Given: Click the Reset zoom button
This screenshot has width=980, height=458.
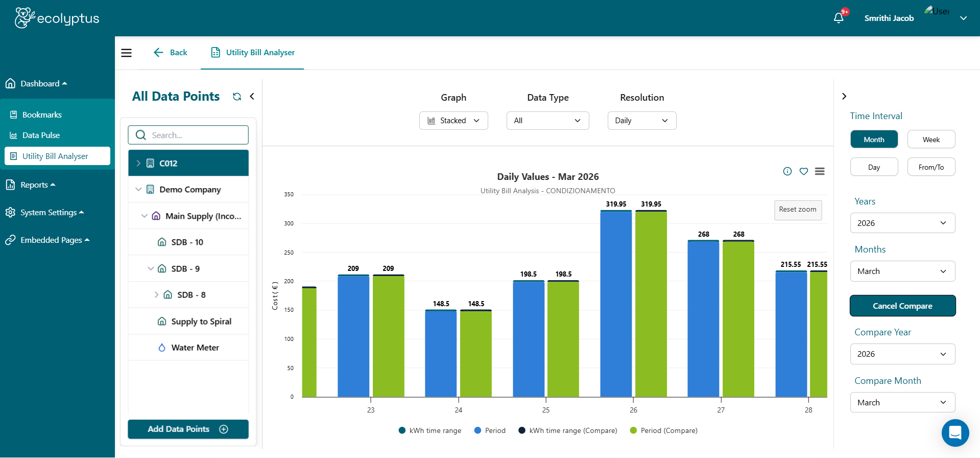Looking at the screenshot, I should (x=797, y=210).
